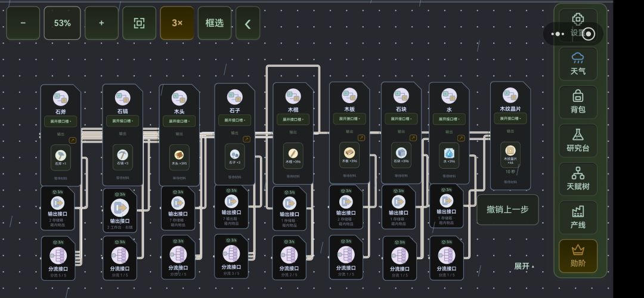Expand 展开接口槽 on the 石子 node

click(x=235, y=120)
